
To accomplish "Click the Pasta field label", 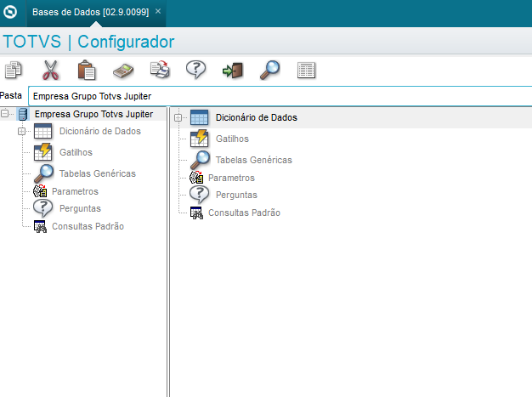I will [11, 96].
